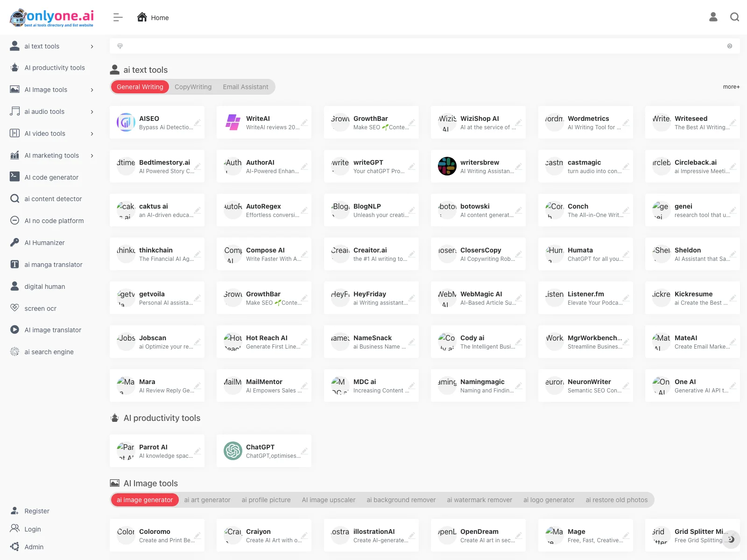Click the ai content detector magnifier icon
Screen dimensions: 747x560
click(x=15, y=199)
